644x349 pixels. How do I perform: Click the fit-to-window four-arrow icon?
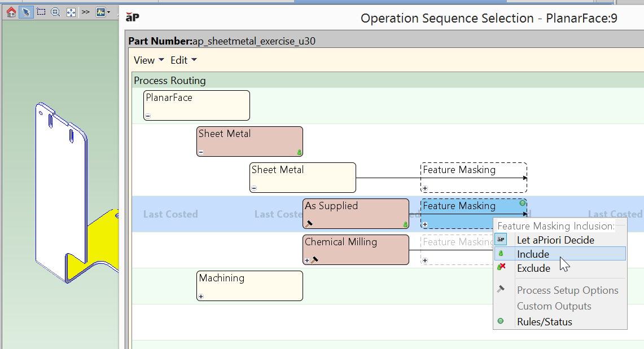[x=71, y=12]
